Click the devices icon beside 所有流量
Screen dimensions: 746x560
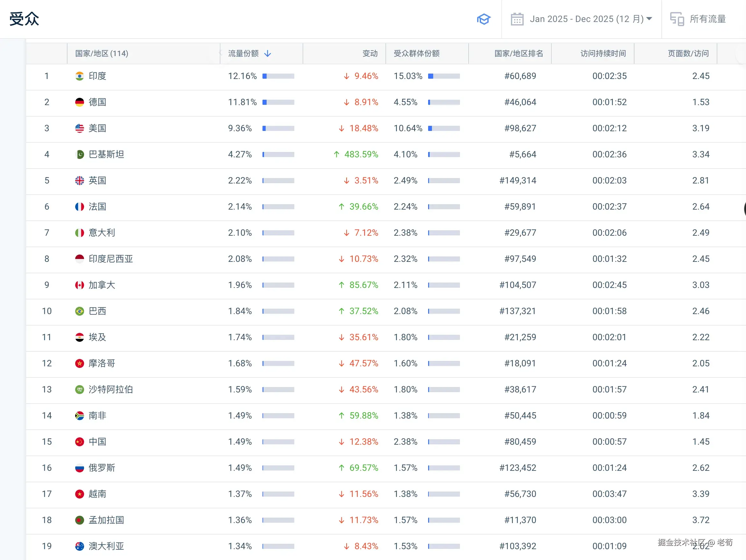click(677, 19)
